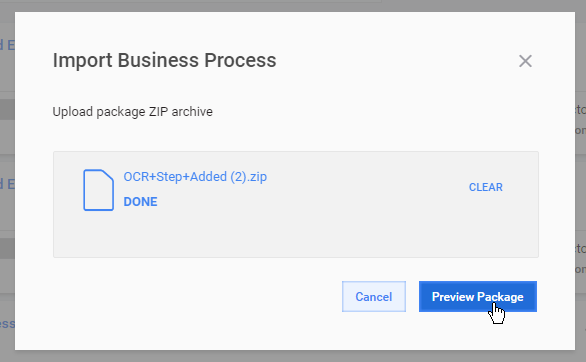Click the upper truncated 'to' text at right edge
The image size is (586, 362).
(x=580, y=109)
